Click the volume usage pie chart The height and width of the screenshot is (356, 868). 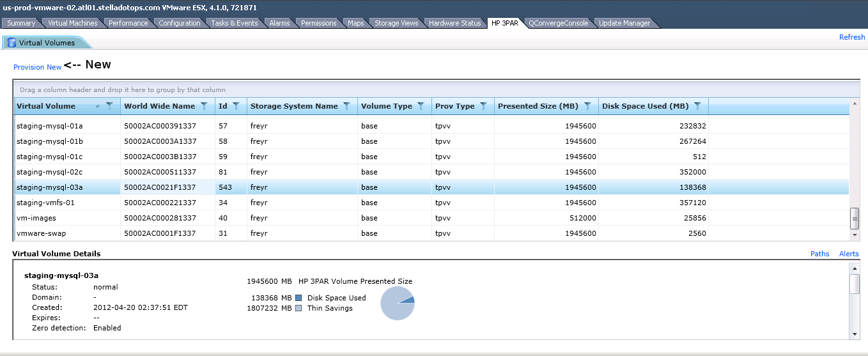[x=398, y=303]
